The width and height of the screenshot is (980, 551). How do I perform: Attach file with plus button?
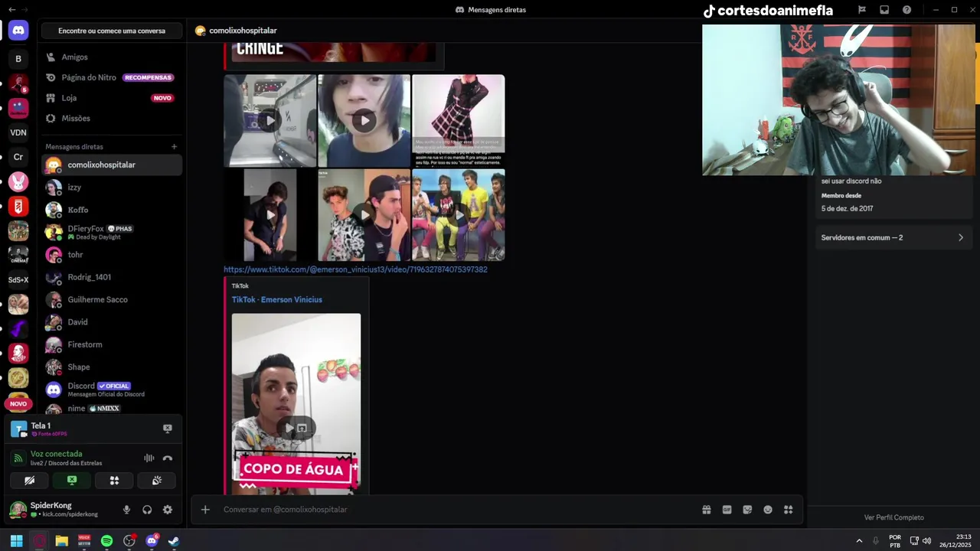tap(205, 510)
